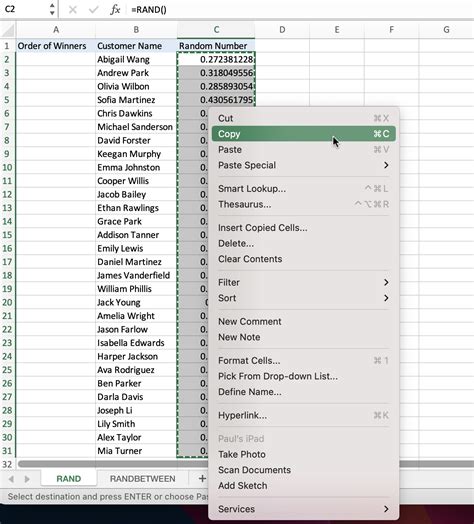The height and width of the screenshot is (524, 474).
Task: Click the Name Box stepper arrows
Action: [x=52, y=9]
